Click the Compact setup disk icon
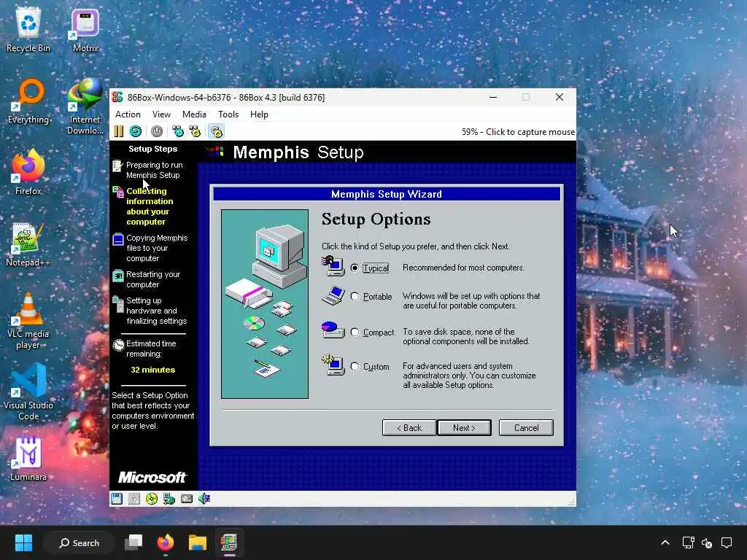 (x=333, y=330)
